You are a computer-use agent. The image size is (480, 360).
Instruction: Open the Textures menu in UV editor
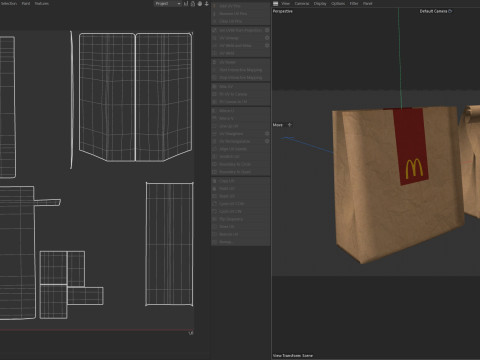42,4
